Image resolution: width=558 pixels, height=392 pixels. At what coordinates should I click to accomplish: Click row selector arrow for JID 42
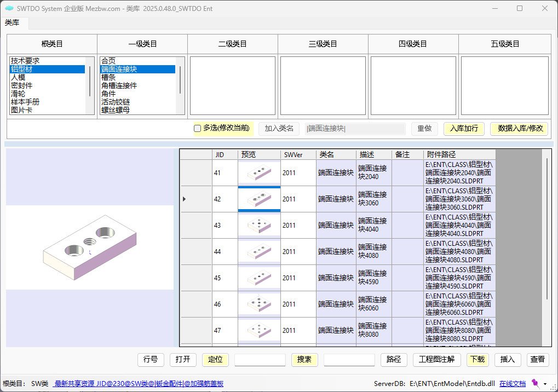[184, 199]
